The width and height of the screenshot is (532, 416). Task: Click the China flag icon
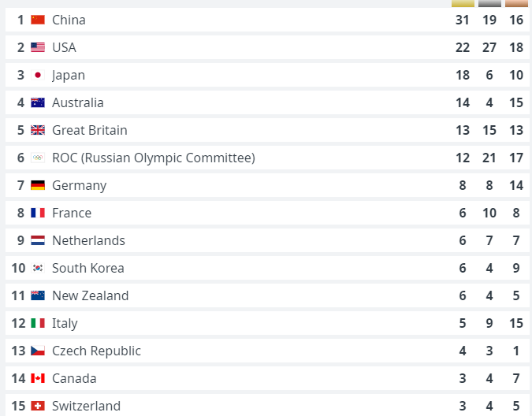(x=38, y=20)
